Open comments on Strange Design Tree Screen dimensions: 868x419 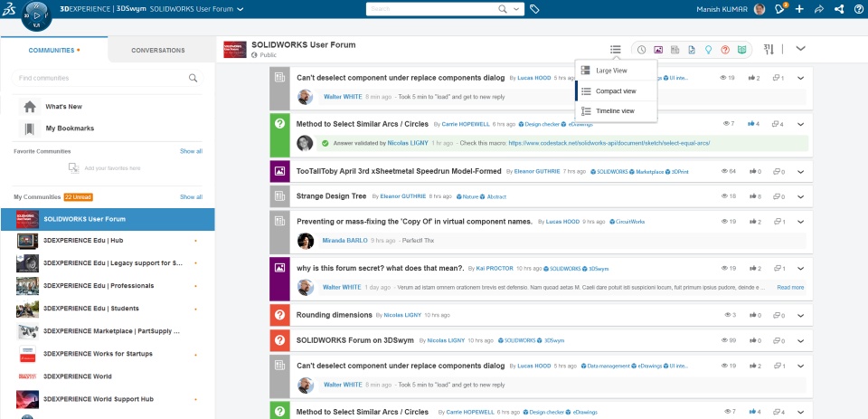tap(776, 196)
